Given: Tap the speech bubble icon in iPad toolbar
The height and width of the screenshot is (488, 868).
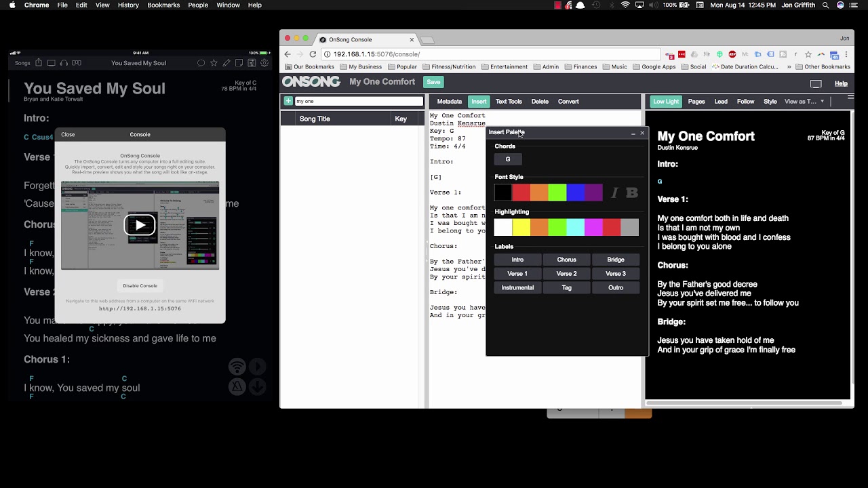Looking at the screenshot, I should click(201, 63).
